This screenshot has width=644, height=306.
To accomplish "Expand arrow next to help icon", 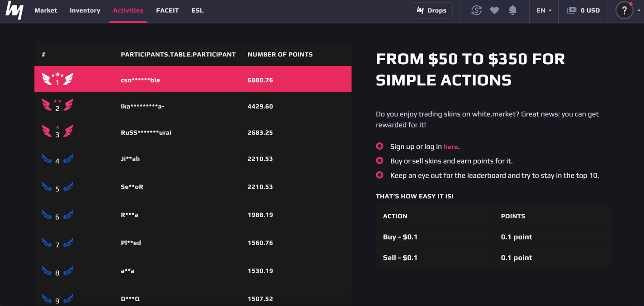I will click(x=639, y=11).
